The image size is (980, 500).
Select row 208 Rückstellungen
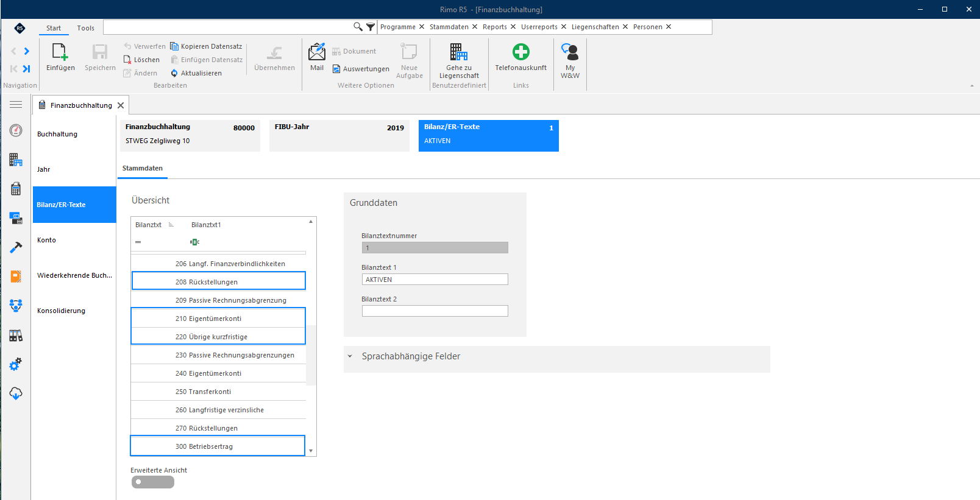point(218,281)
